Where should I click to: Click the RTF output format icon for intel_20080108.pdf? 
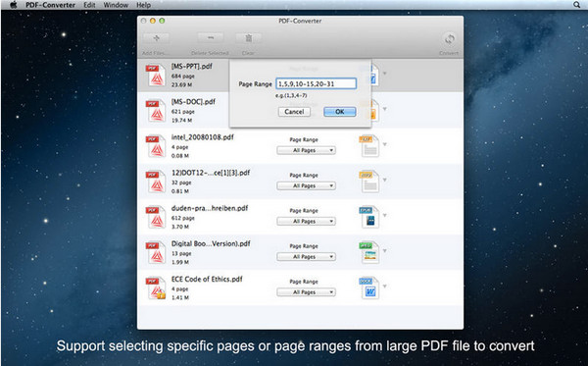(x=369, y=146)
